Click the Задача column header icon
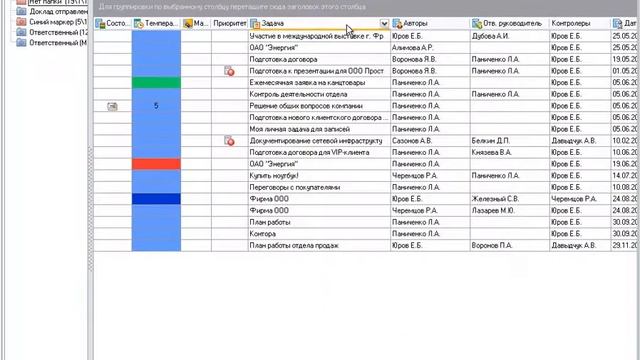The height and width of the screenshot is (360, 640). click(255, 24)
